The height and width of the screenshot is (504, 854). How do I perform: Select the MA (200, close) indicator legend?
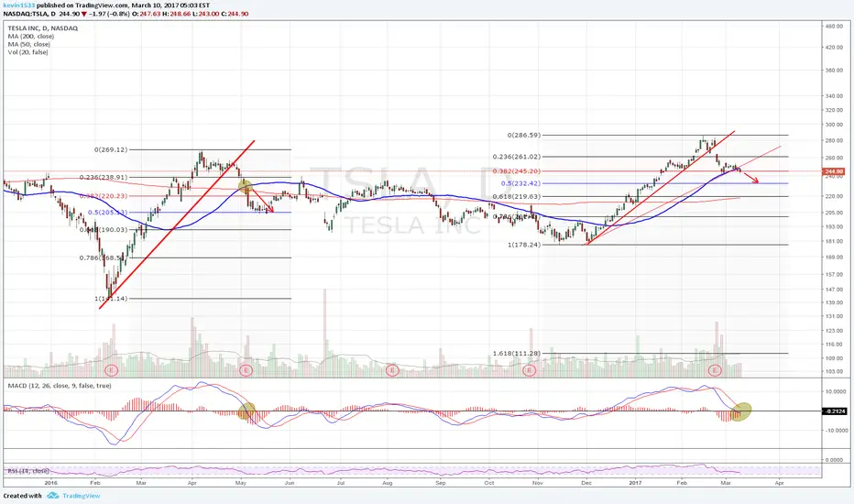(30, 36)
